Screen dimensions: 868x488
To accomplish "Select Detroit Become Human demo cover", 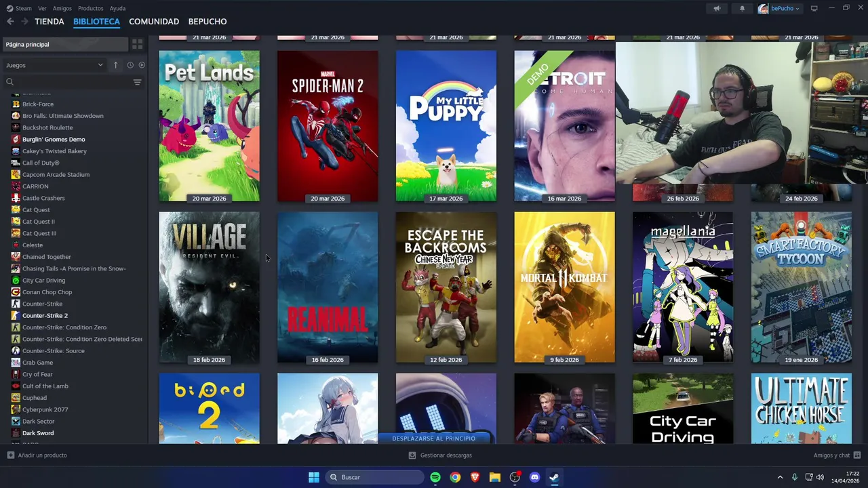I will pyautogui.click(x=564, y=126).
